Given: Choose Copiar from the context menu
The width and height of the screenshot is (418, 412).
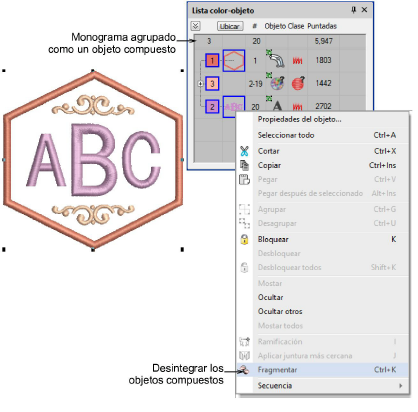Looking at the screenshot, I should tap(322, 165).
